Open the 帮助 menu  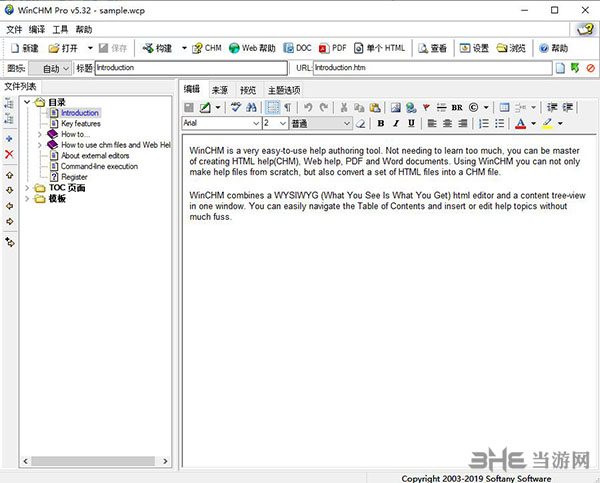coord(83,29)
